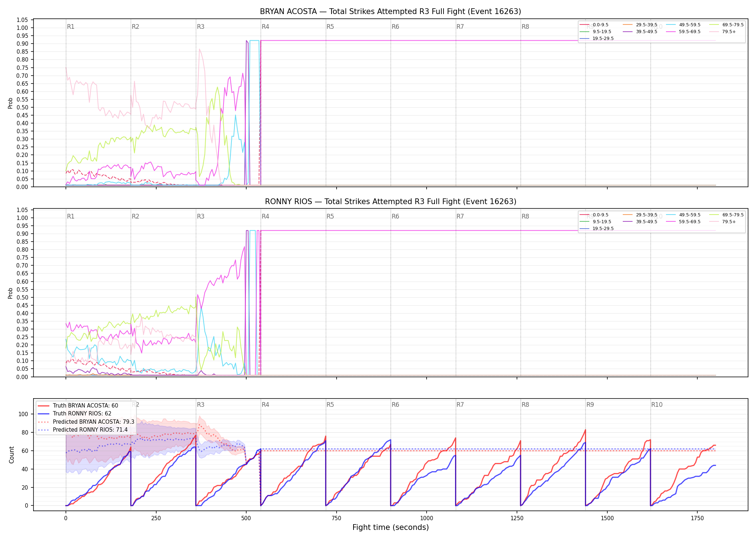The width and height of the screenshot is (756, 540).
Task: Click the 59.5-69.5 legend entry in Rios chart
Action: pyautogui.click(x=683, y=222)
